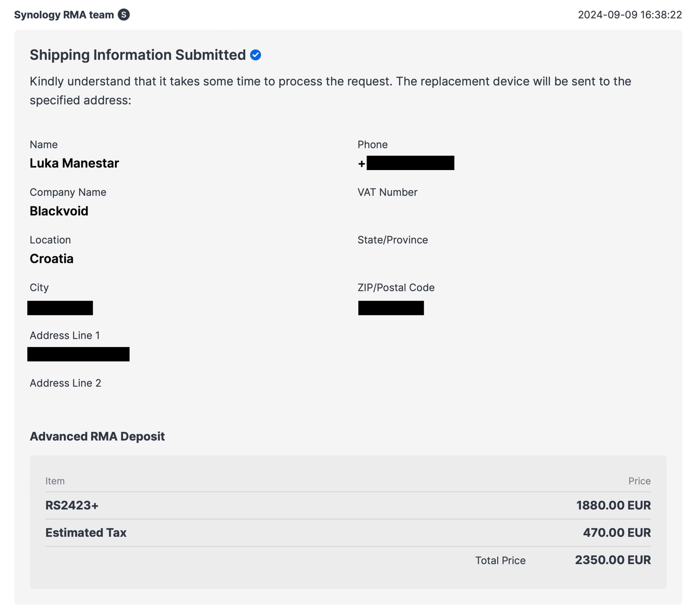Click the redacted Address Line 1 value

tap(78, 354)
